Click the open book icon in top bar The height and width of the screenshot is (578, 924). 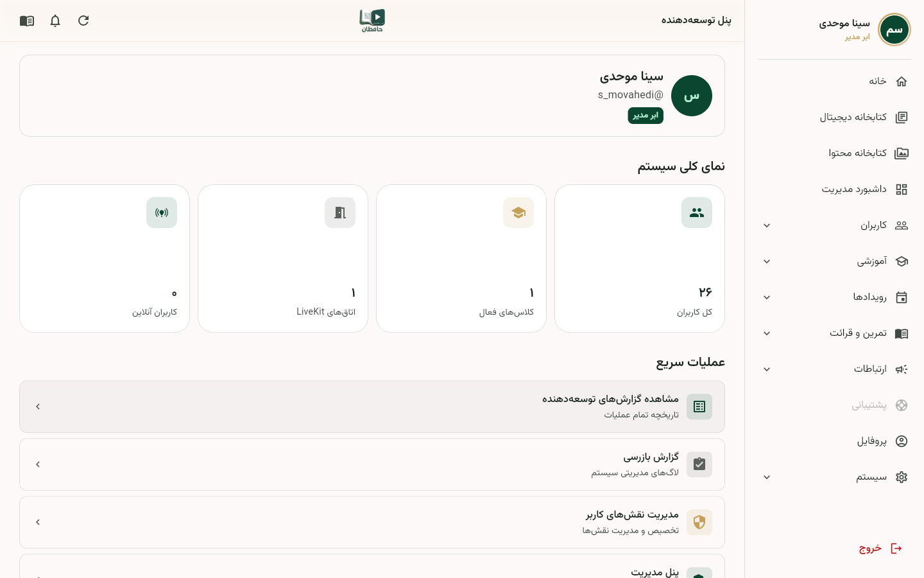tap(27, 21)
